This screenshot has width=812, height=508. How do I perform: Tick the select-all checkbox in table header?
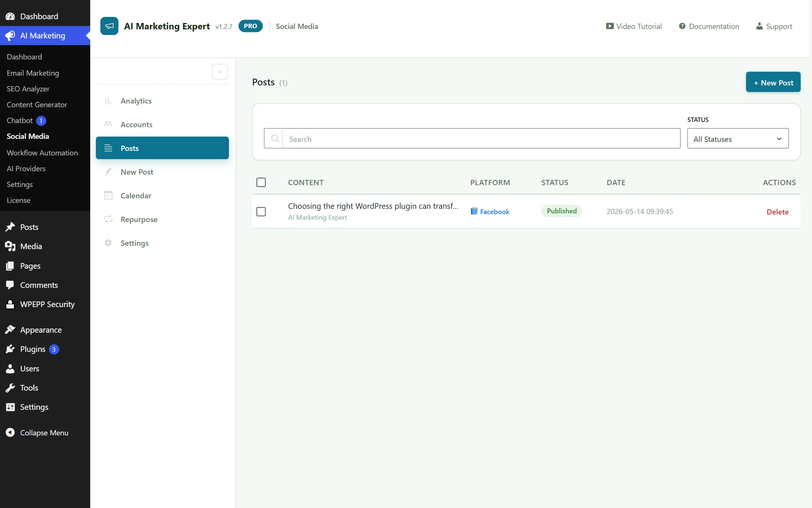261,182
